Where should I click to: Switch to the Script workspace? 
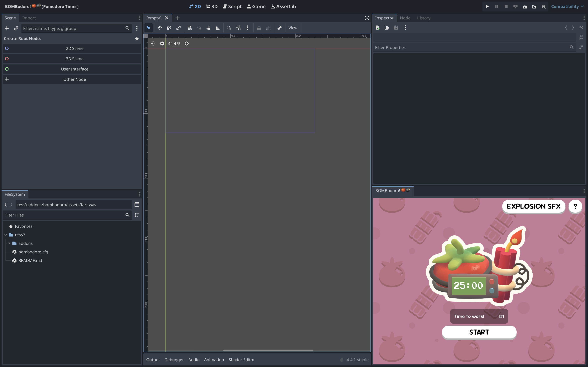pyautogui.click(x=232, y=7)
